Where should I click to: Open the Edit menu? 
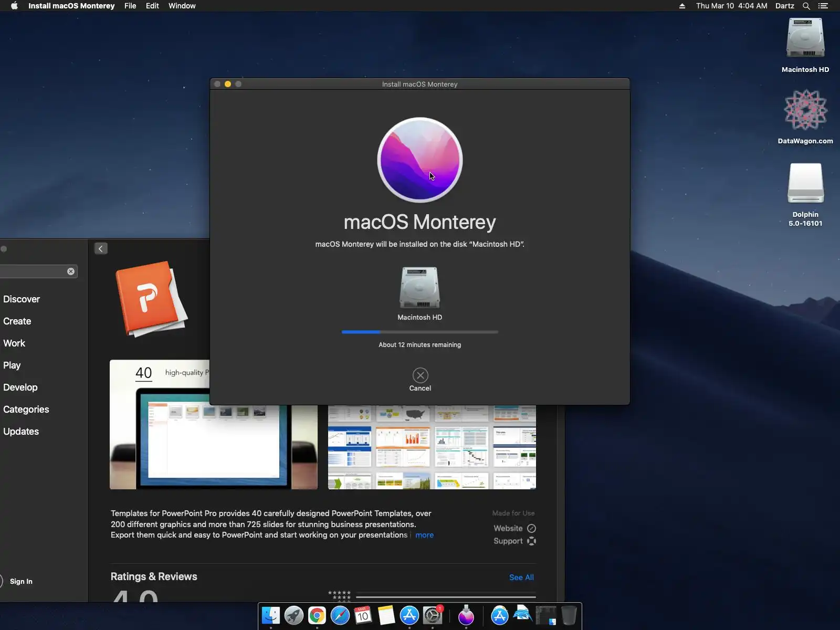pos(152,6)
